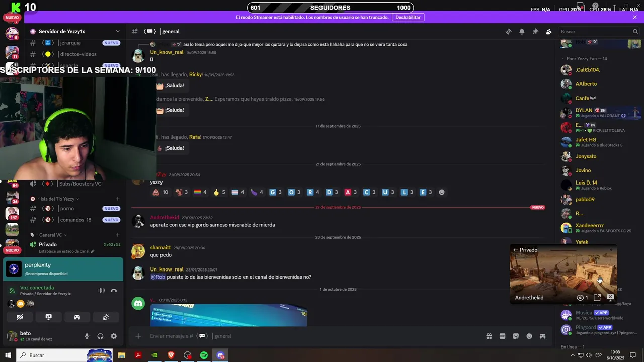This screenshot has height=362, width=644.
Task: Click the plus attach button beside message box
Action: click(138, 336)
